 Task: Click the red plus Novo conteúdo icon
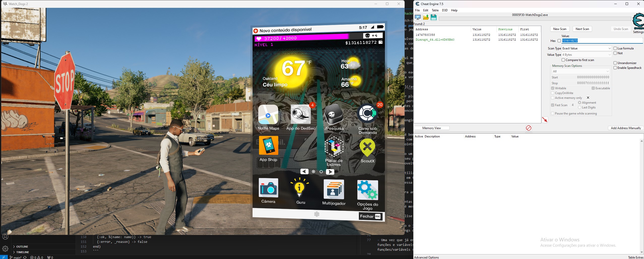tap(256, 31)
